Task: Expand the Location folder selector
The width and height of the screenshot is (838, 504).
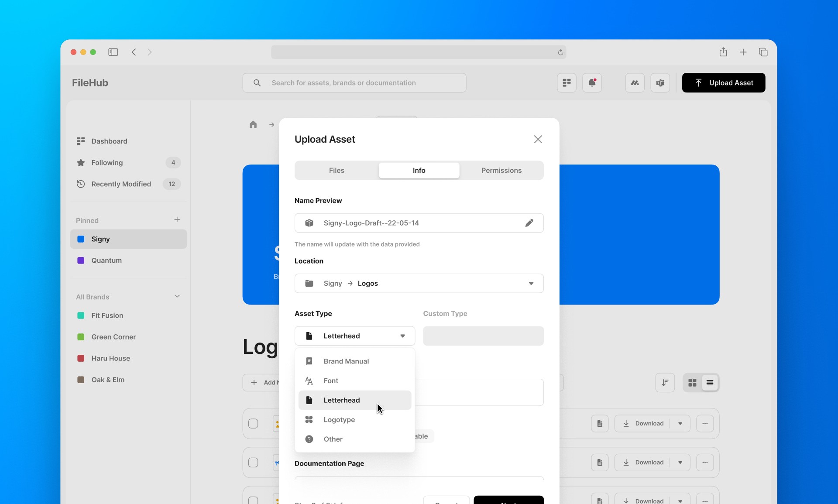Action: pos(530,283)
